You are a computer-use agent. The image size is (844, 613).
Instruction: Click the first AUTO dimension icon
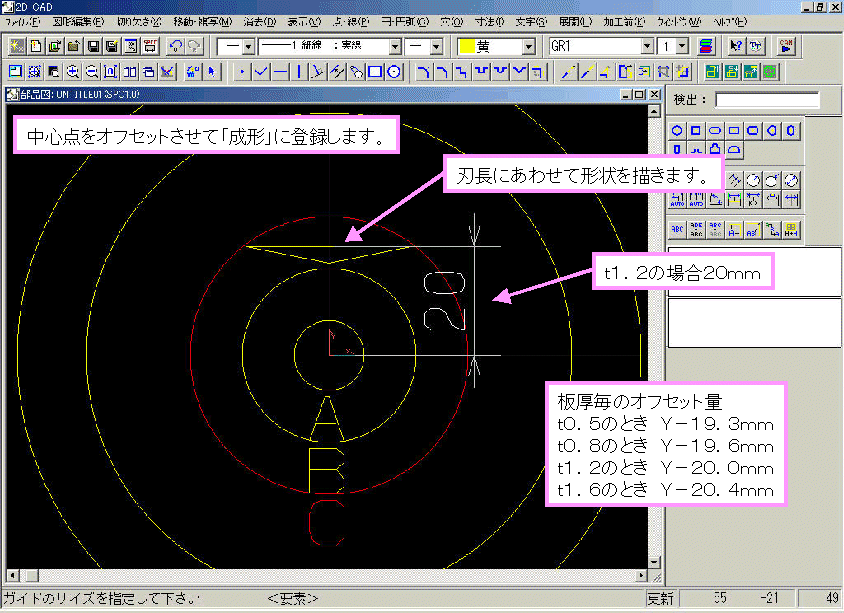click(677, 200)
